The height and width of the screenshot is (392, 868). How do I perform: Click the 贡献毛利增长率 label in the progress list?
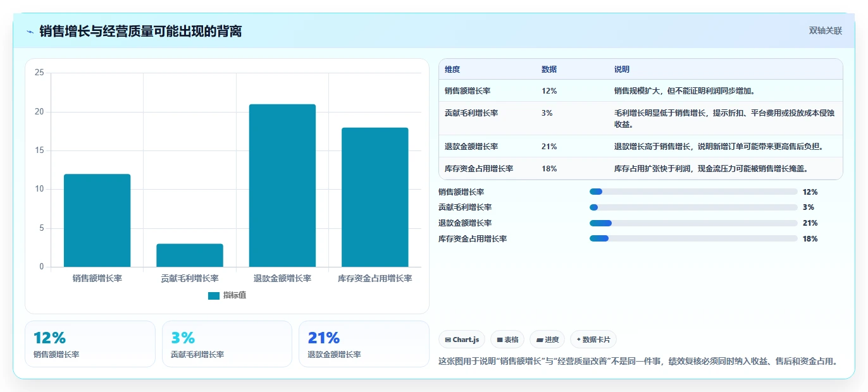tap(465, 207)
